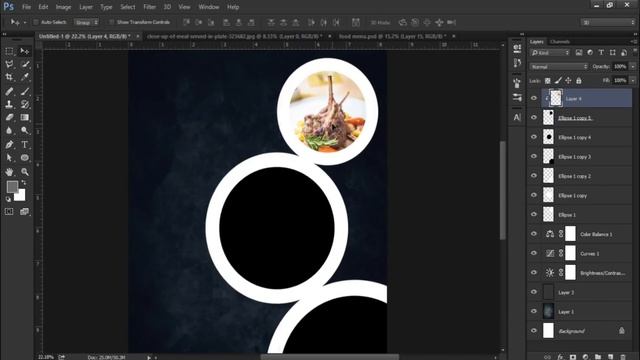The image size is (640, 360).
Task: Select the Path Selection tool
Action: tap(9, 158)
